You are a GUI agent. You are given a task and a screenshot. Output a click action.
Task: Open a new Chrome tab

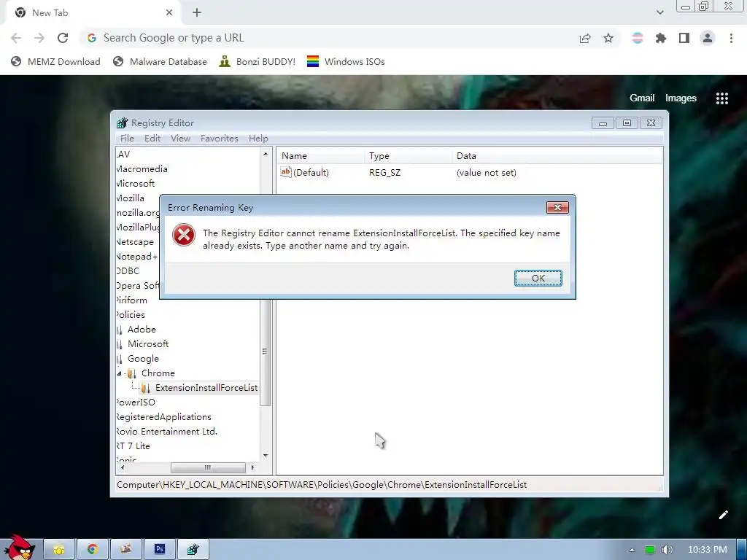[197, 13]
